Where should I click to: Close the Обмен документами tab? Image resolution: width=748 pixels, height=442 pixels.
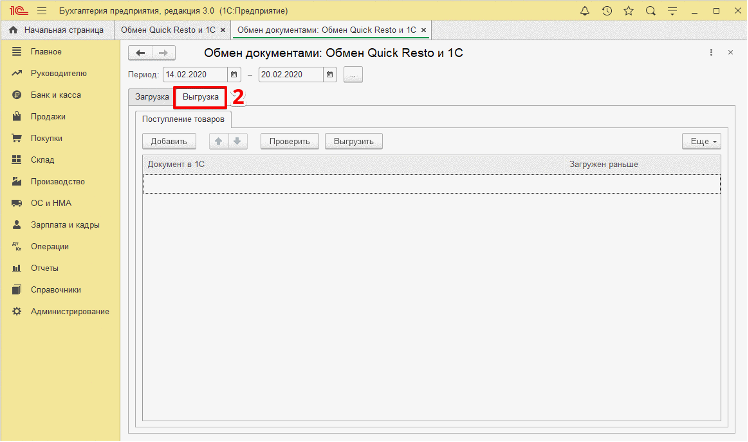click(424, 30)
